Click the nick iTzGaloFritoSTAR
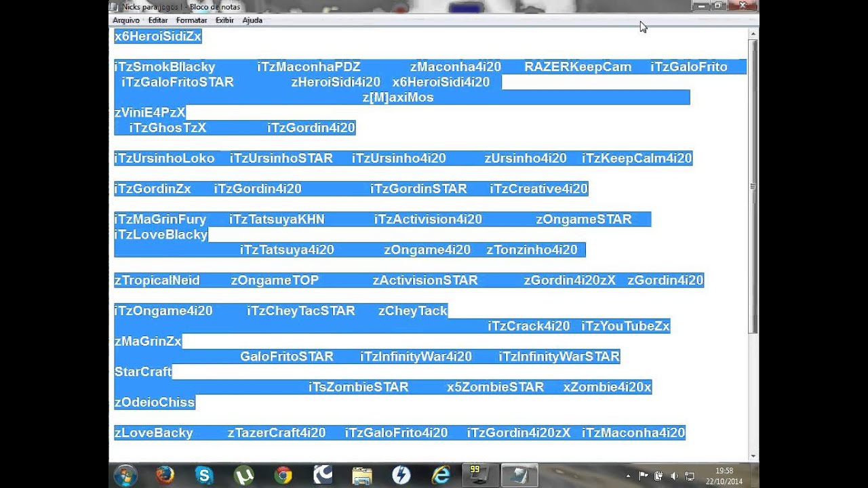The image size is (868, 488). point(178,82)
